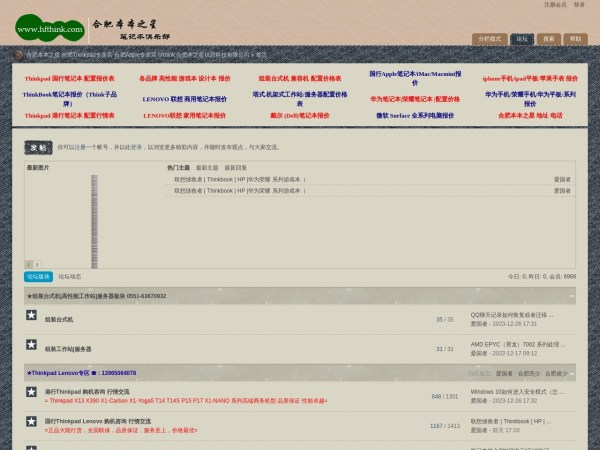
Task: Open latest post AMD EPYC 7002 系列处理
Action: click(x=518, y=344)
